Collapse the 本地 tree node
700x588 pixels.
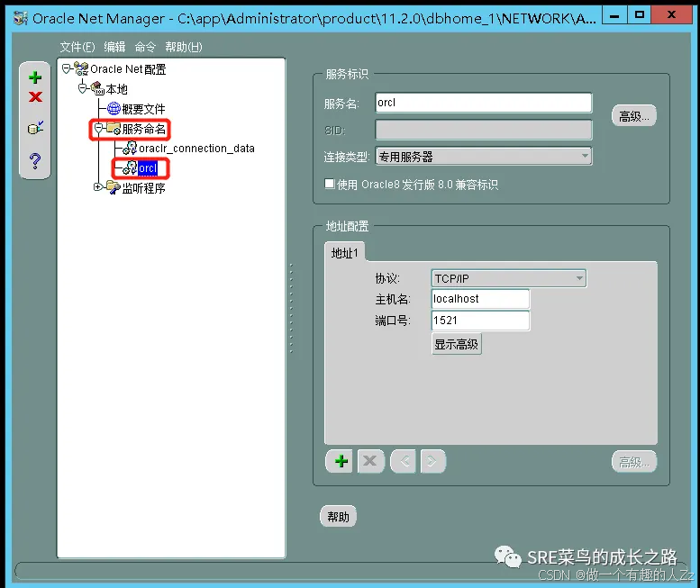pos(82,88)
